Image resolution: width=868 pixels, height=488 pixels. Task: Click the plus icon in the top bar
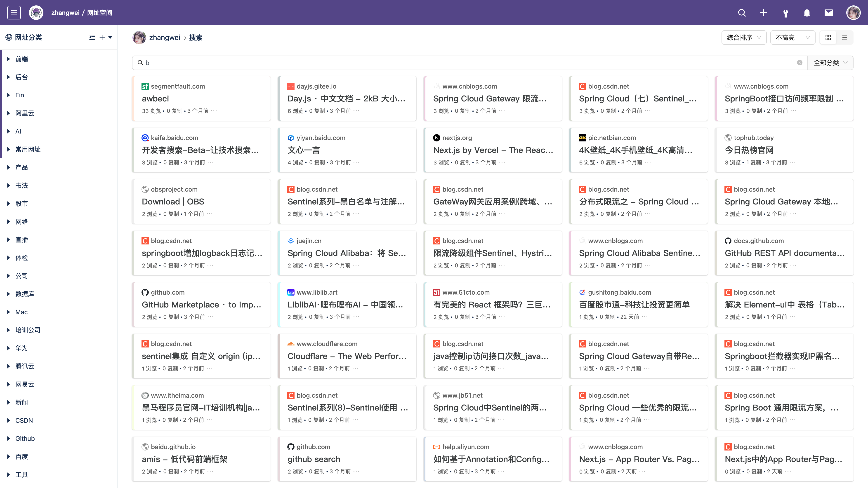764,13
